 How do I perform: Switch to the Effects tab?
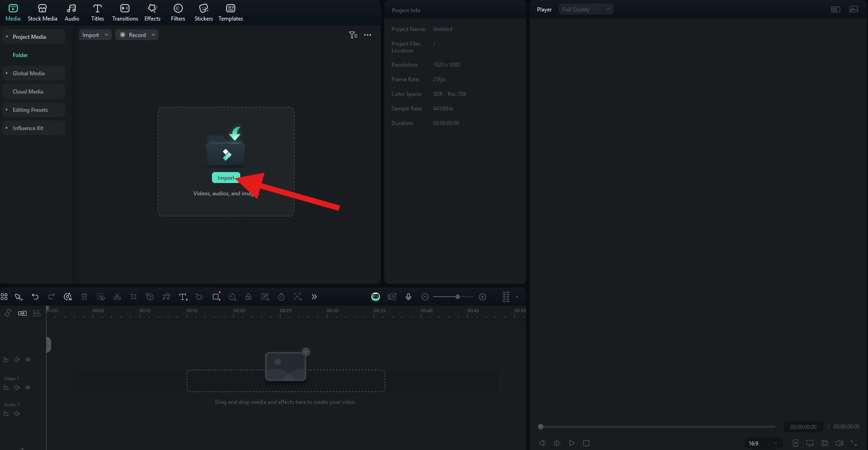[152, 12]
